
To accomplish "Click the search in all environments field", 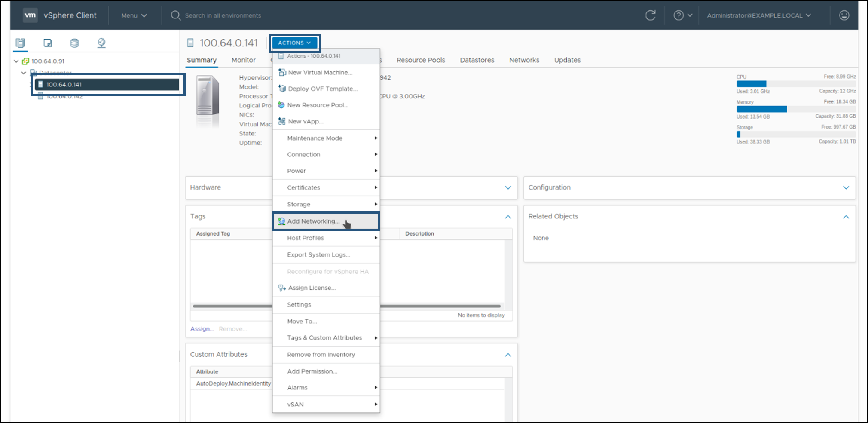I will point(223,15).
